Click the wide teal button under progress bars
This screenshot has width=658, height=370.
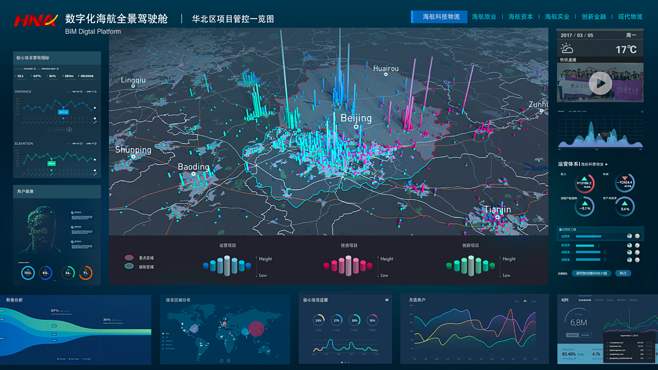pos(592,273)
